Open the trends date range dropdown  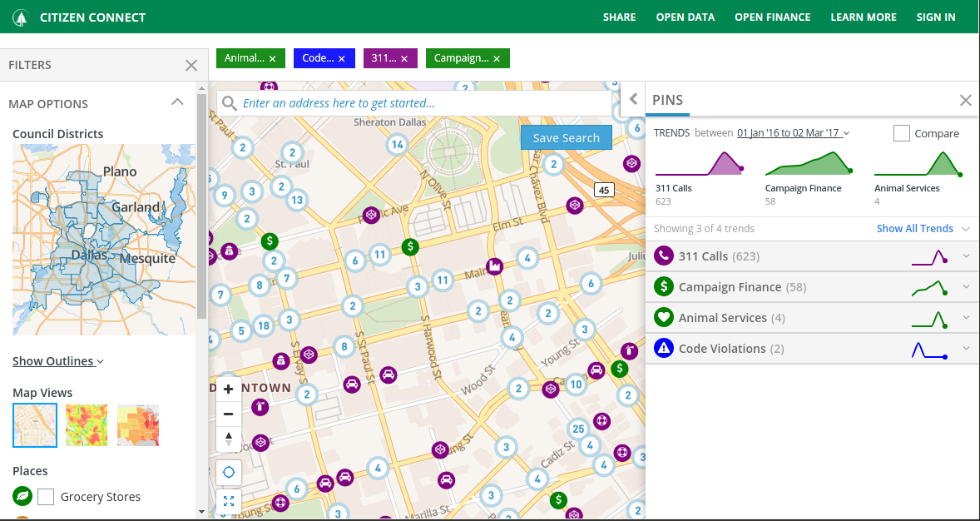(793, 132)
